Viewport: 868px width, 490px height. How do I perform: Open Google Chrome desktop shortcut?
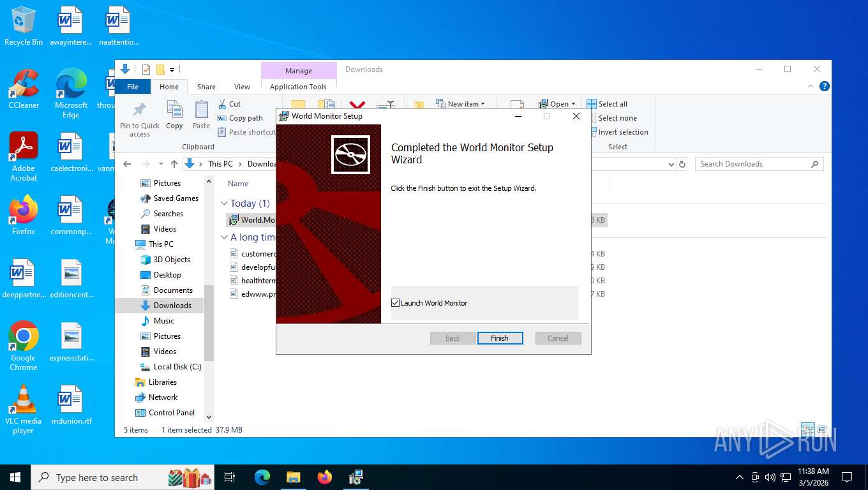[x=24, y=346]
